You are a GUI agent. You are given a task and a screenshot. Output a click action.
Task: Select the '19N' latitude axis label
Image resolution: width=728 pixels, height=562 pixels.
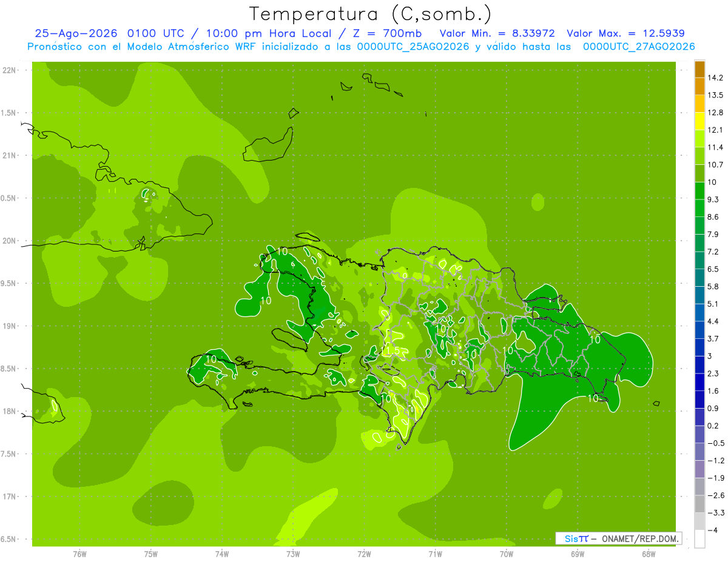(x=10, y=326)
